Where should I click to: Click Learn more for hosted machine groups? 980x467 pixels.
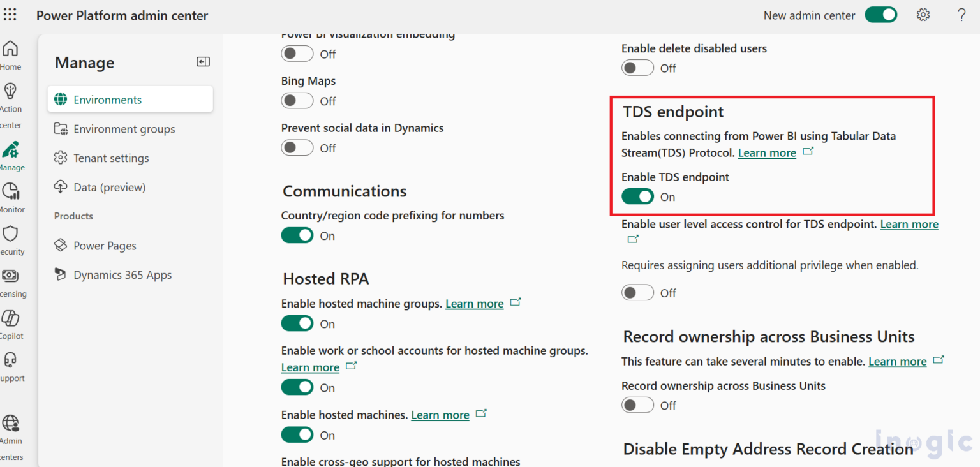pyautogui.click(x=474, y=304)
